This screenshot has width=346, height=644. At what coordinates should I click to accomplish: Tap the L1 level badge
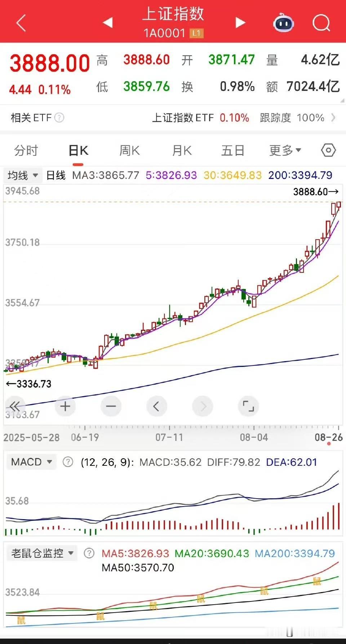pos(196,34)
